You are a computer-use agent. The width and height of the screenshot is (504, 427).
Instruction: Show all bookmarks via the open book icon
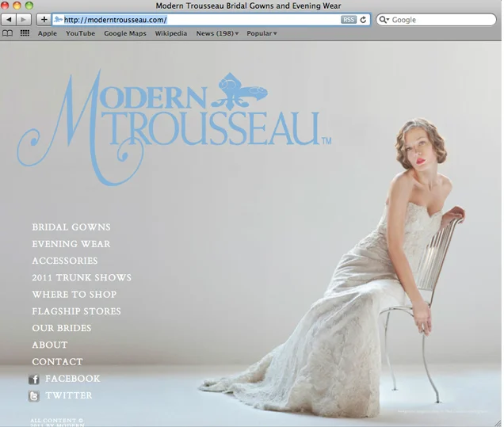point(7,33)
